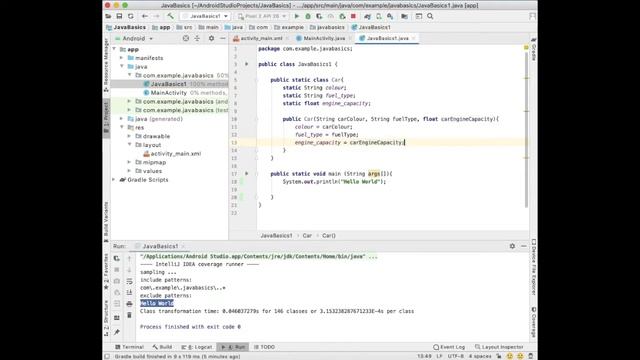Select MainActivity in project tree
This screenshot has height=360, width=640.
click(169, 93)
